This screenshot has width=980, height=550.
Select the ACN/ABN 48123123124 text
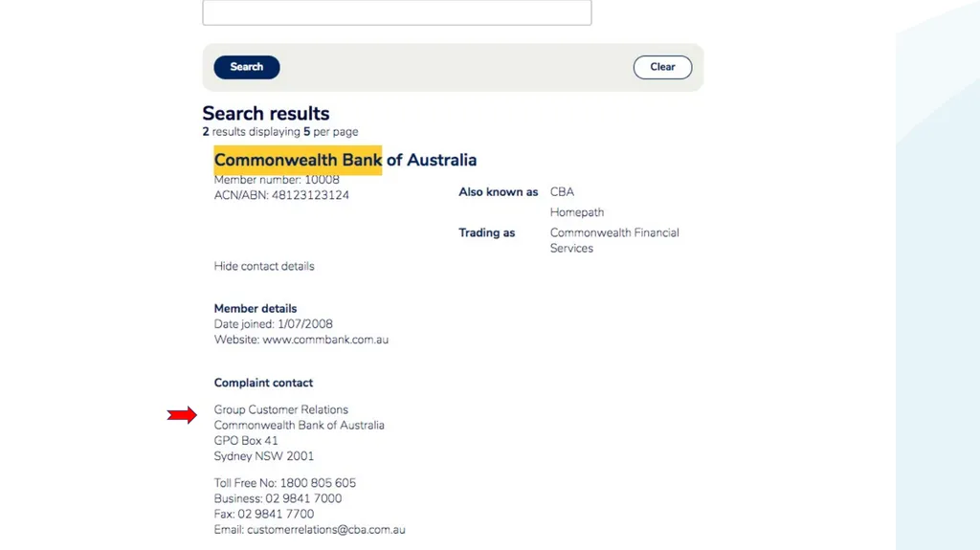(281, 195)
